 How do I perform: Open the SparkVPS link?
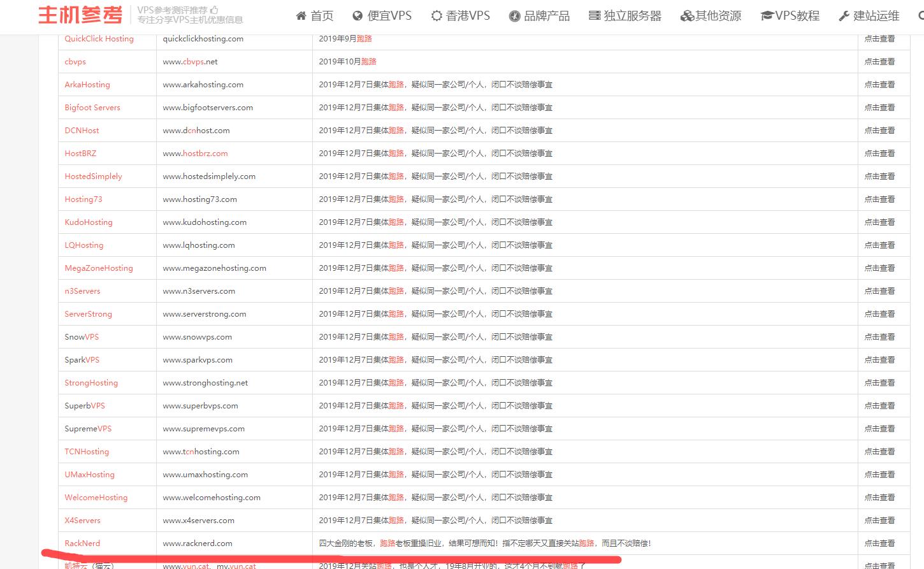coord(82,360)
